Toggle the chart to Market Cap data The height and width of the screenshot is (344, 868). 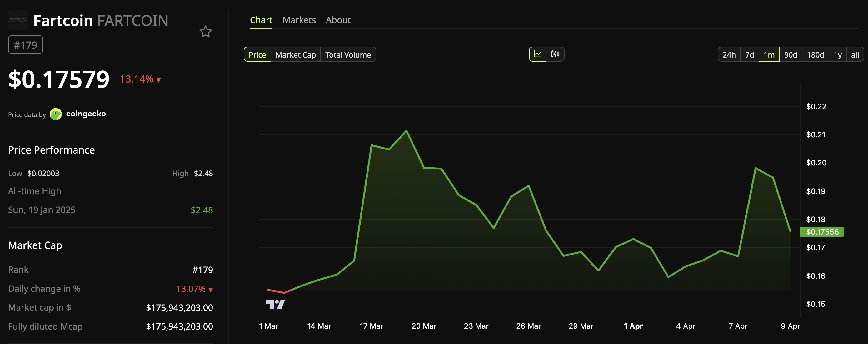(x=295, y=54)
